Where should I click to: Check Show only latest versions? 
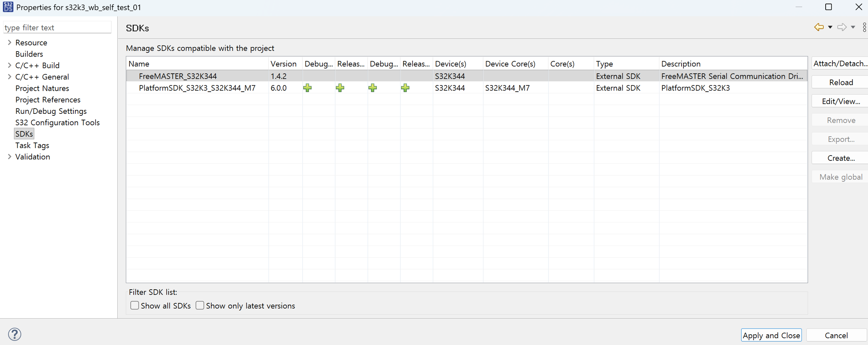[200, 305]
